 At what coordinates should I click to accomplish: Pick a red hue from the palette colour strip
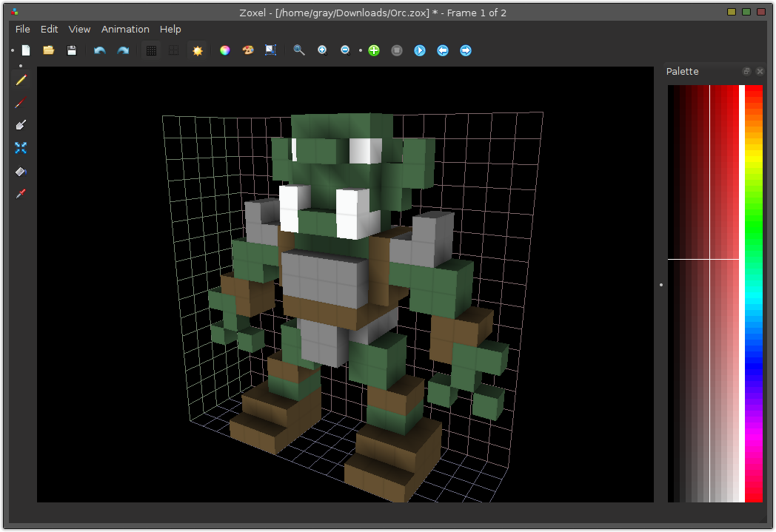[756, 92]
